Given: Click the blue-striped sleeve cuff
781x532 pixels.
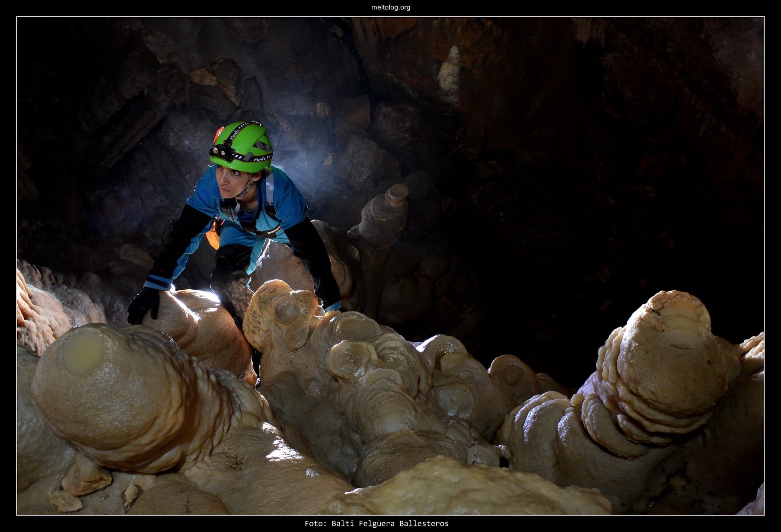Looking at the screenshot, I should click(x=159, y=282).
